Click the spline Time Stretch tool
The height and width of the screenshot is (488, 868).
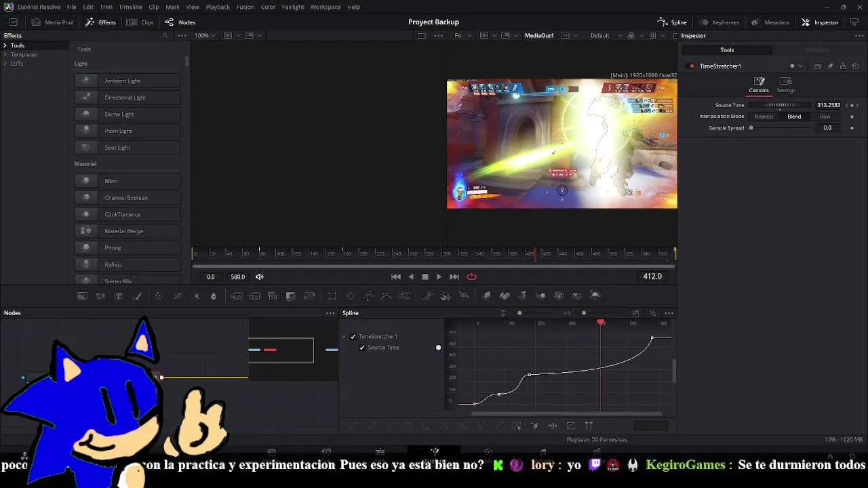coord(553,426)
